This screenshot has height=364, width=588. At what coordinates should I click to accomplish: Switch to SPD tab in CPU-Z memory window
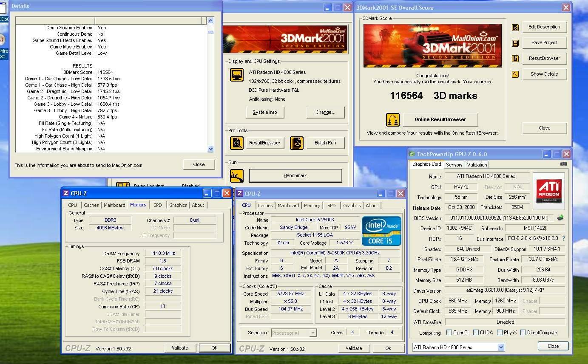click(158, 205)
